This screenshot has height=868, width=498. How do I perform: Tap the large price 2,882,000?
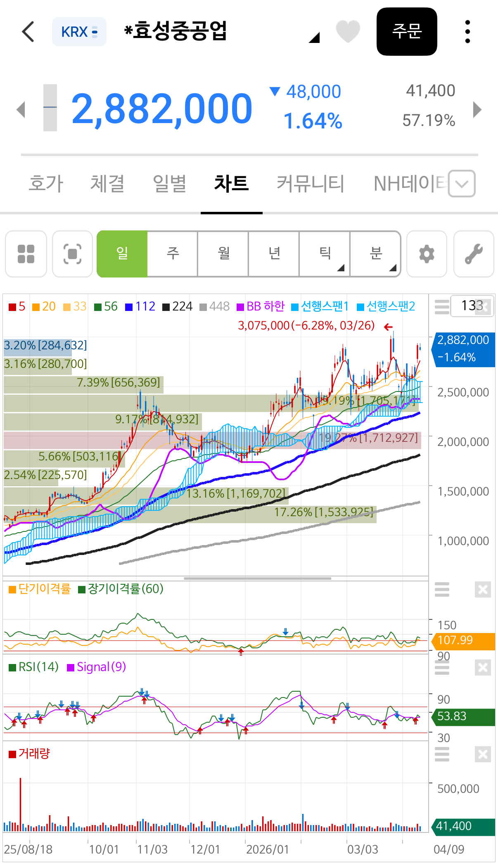(x=161, y=109)
